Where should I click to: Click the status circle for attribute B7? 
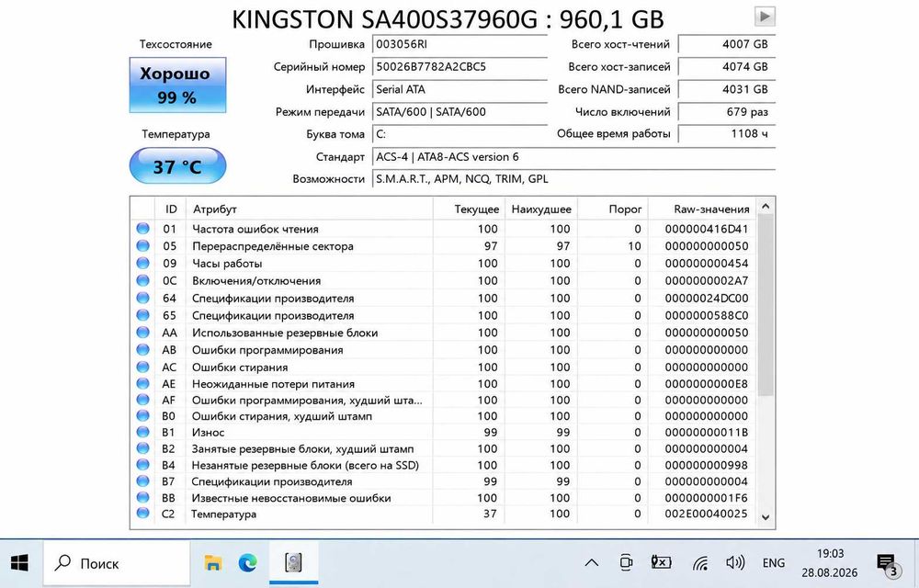[142, 481]
